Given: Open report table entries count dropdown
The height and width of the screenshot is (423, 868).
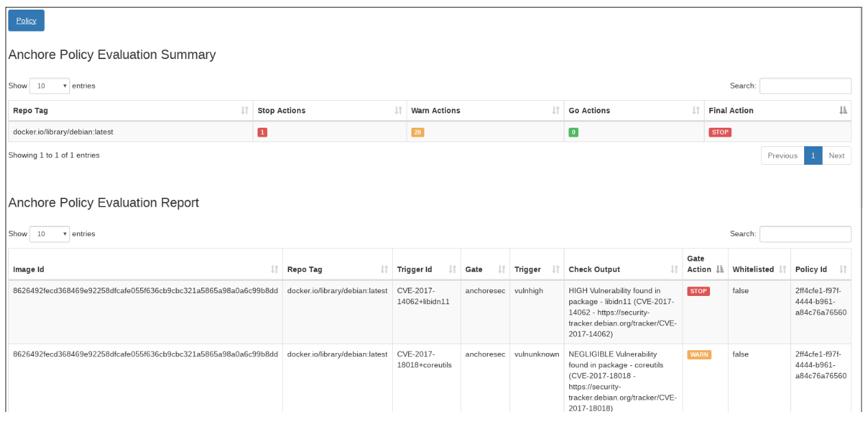Looking at the screenshot, I should click(x=49, y=234).
